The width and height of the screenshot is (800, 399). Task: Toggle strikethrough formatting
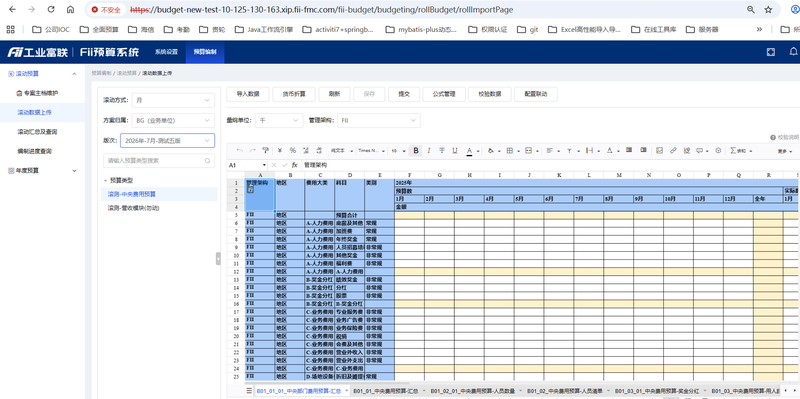(x=442, y=151)
